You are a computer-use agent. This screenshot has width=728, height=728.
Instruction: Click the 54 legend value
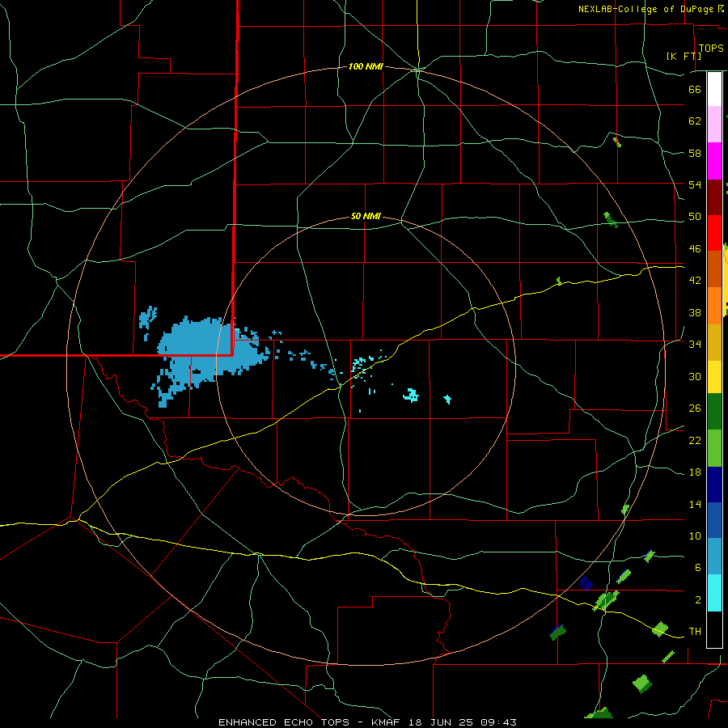(x=695, y=184)
